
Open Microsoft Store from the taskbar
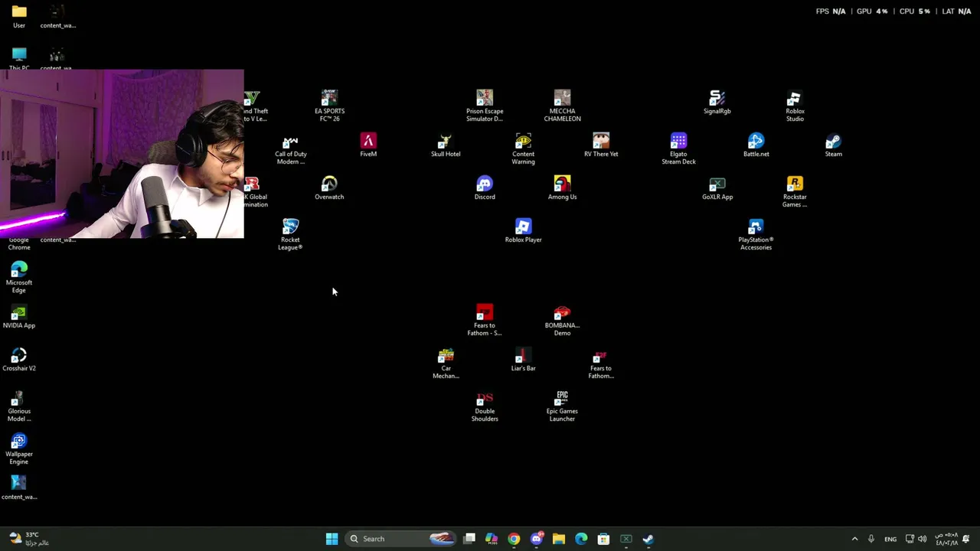click(x=603, y=539)
